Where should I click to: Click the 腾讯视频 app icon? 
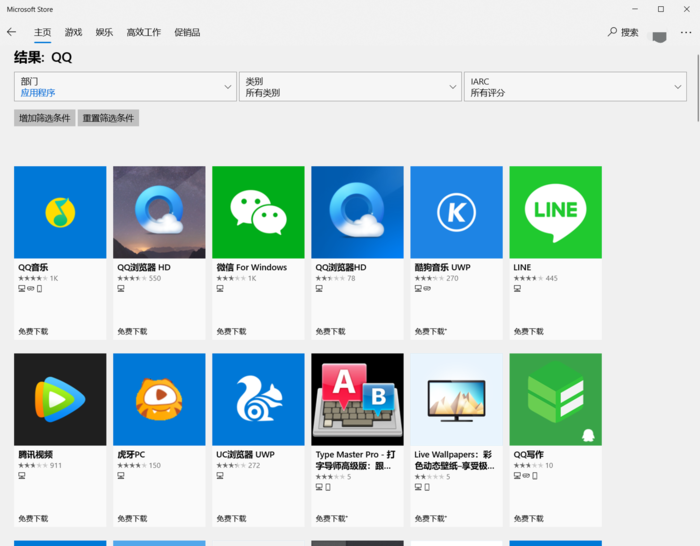[x=60, y=399]
